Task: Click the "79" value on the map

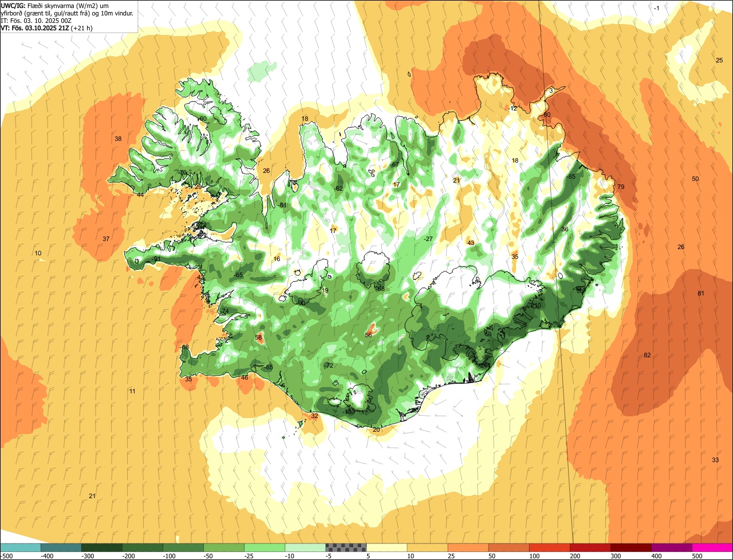Action: 621,187
